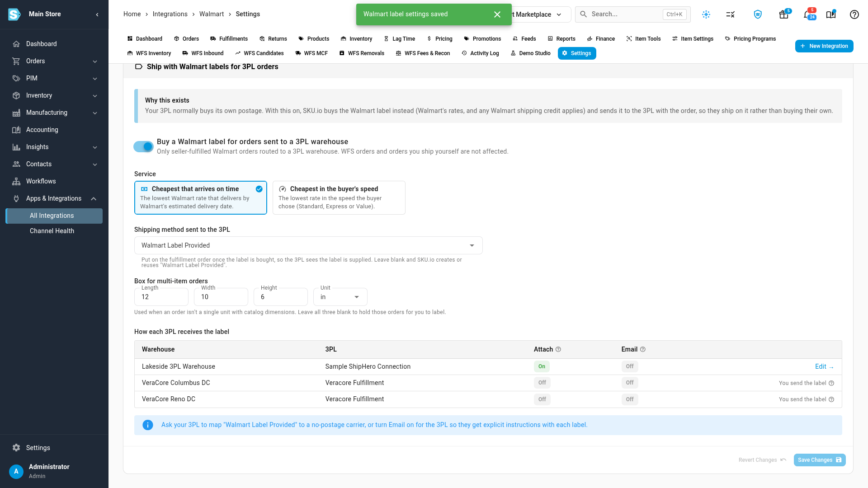Toggle Attach Off for VeraCore Columbus DC

[x=542, y=383]
